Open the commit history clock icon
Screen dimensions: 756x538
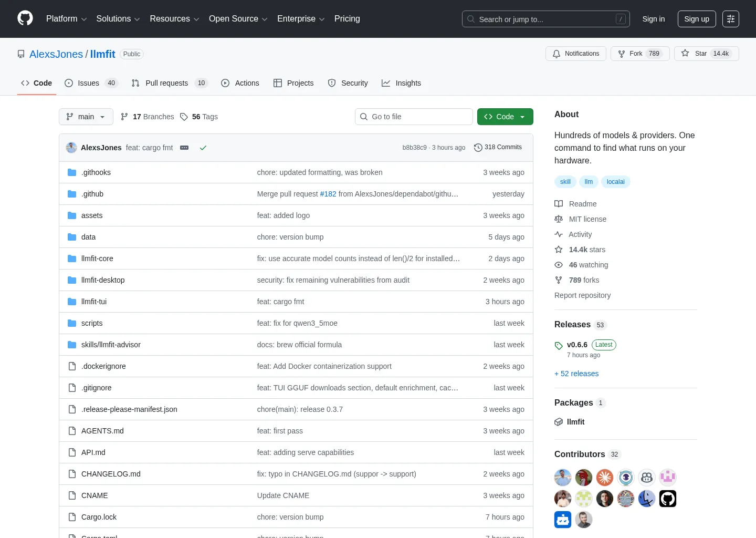click(x=478, y=147)
